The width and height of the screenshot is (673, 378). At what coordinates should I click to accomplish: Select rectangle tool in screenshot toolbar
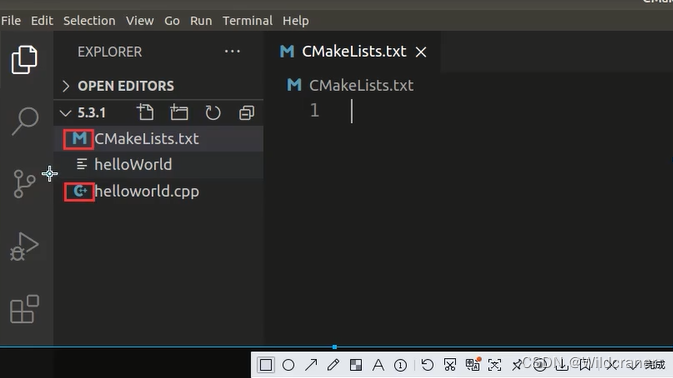(x=266, y=365)
